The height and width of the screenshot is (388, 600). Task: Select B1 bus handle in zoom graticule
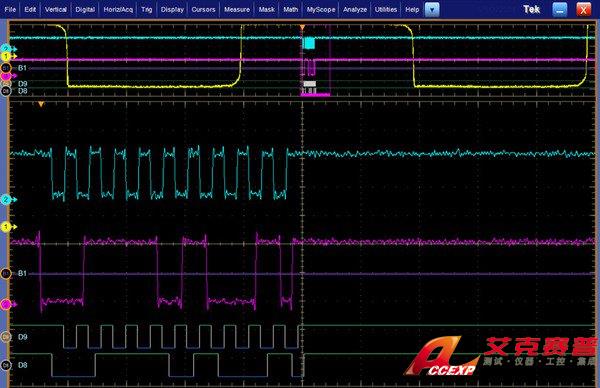coord(6,274)
